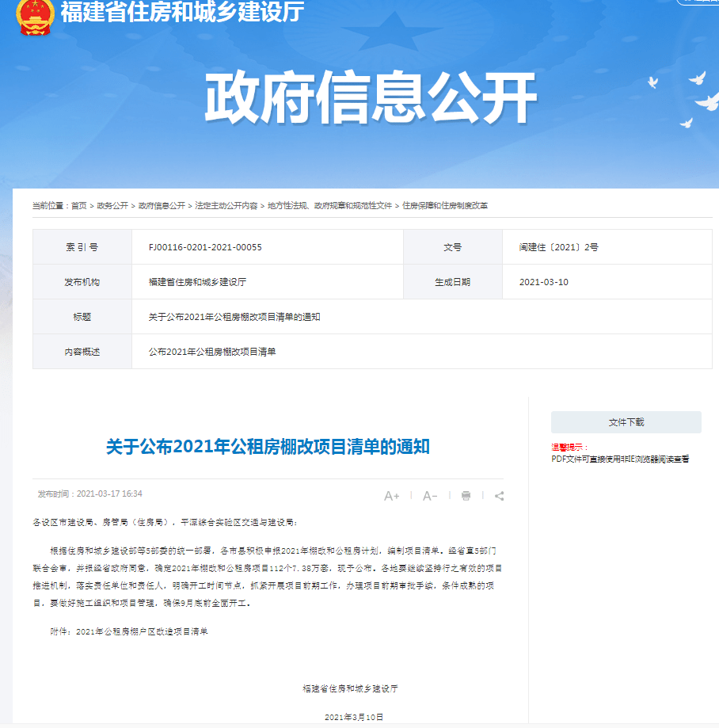Click the 标题 label cell
Viewport: 719px width, 728px height.
pos(82,317)
